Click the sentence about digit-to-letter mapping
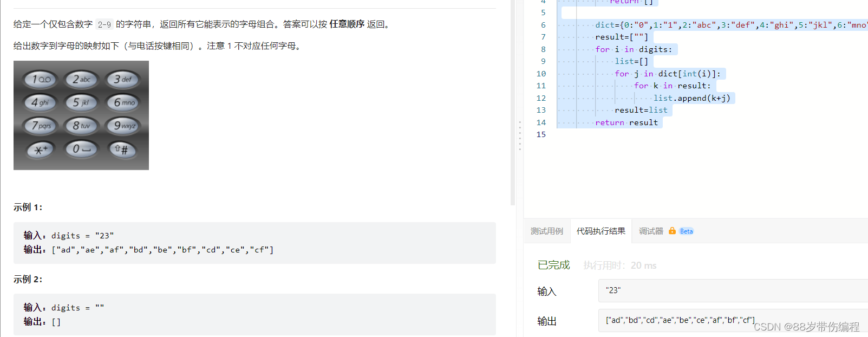This screenshot has width=868, height=337. point(158,46)
